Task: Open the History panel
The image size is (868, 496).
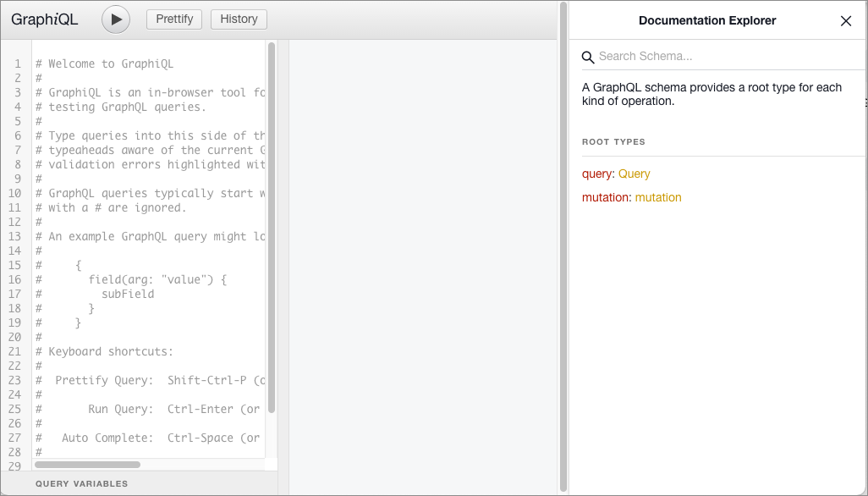Action: click(x=239, y=19)
